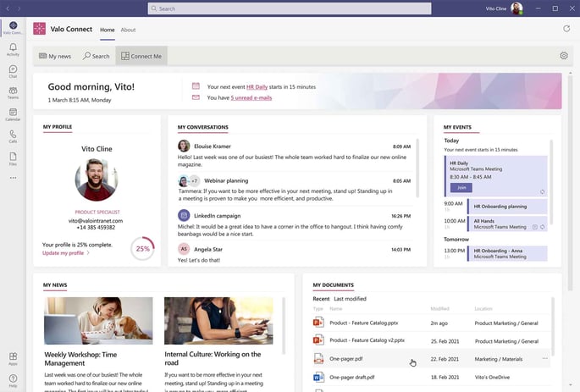Open Calendar in Teams sidebar
Viewport: 580px width, 392px height.
tap(13, 114)
